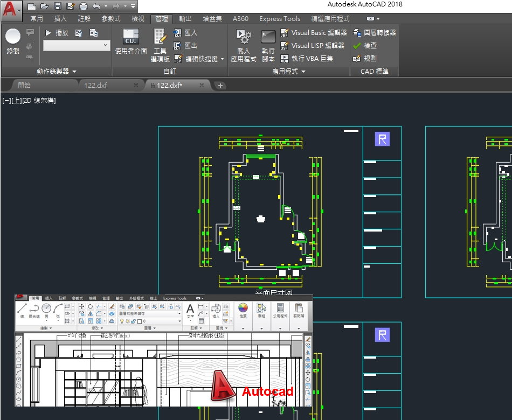Image resolution: width=512 pixels, height=420 pixels.
Task: Open the Visual Basic 編輯器
Action: (314, 33)
